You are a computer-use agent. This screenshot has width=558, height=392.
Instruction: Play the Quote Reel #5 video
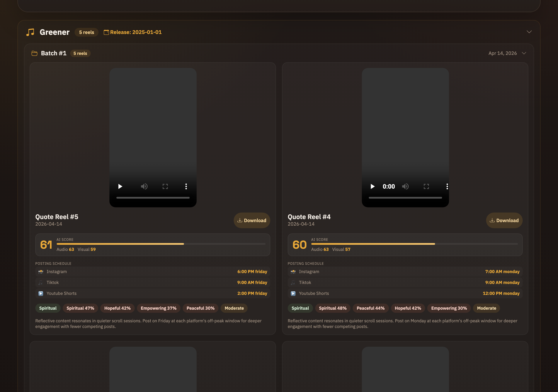pyautogui.click(x=120, y=186)
